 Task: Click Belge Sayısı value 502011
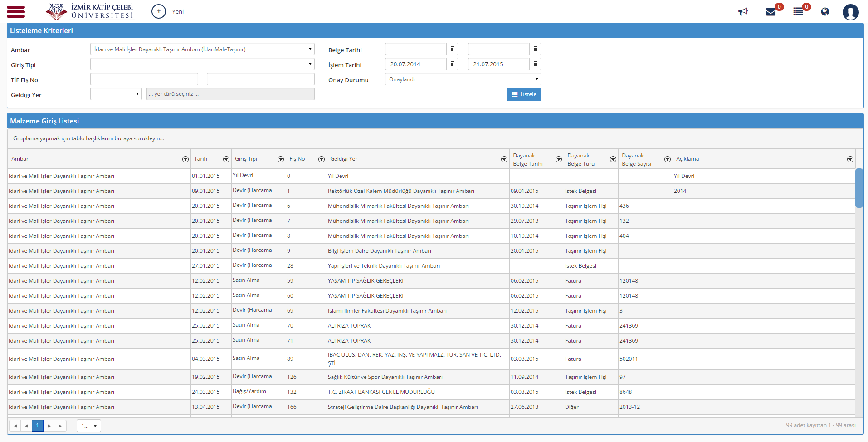pyautogui.click(x=629, y=359)
